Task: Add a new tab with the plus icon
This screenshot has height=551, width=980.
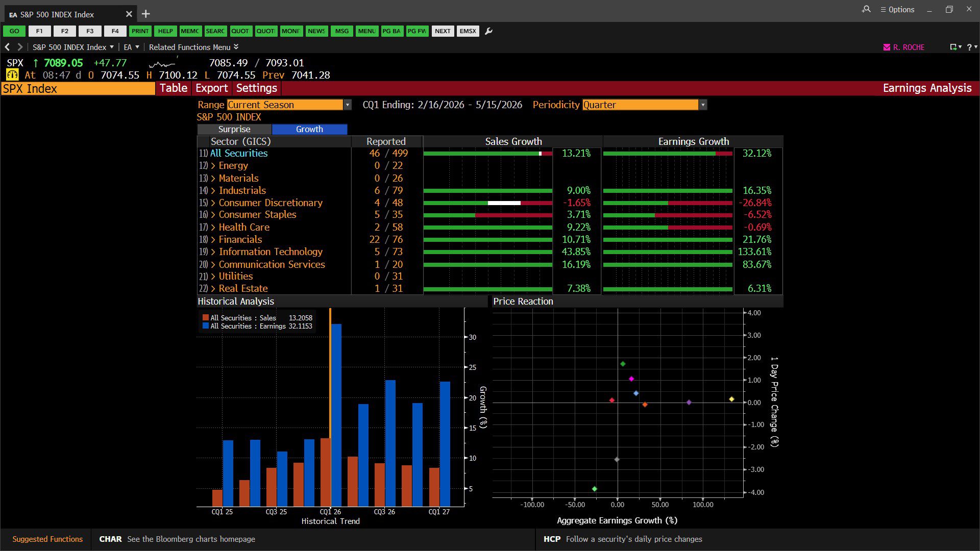Action: (146, 14)
